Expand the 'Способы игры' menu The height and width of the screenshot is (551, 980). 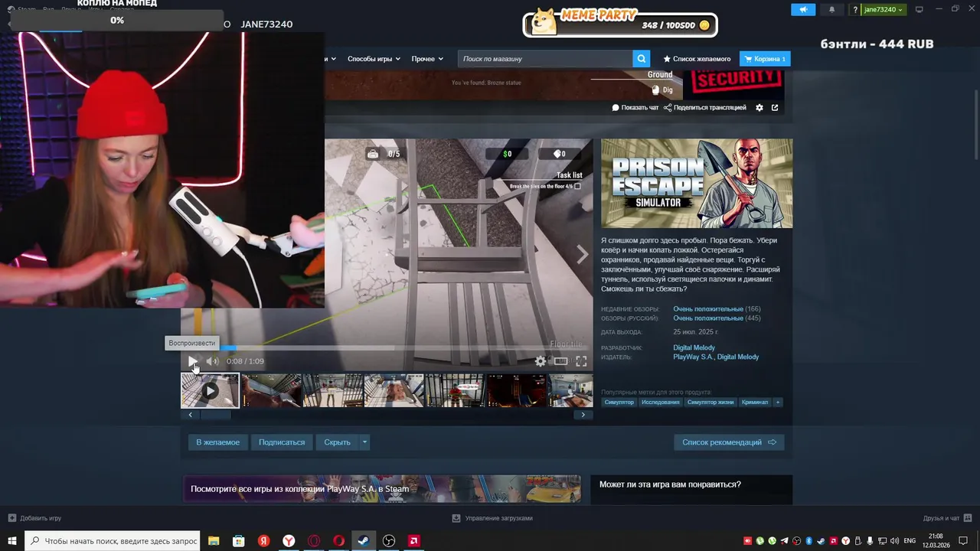[374, 59]
